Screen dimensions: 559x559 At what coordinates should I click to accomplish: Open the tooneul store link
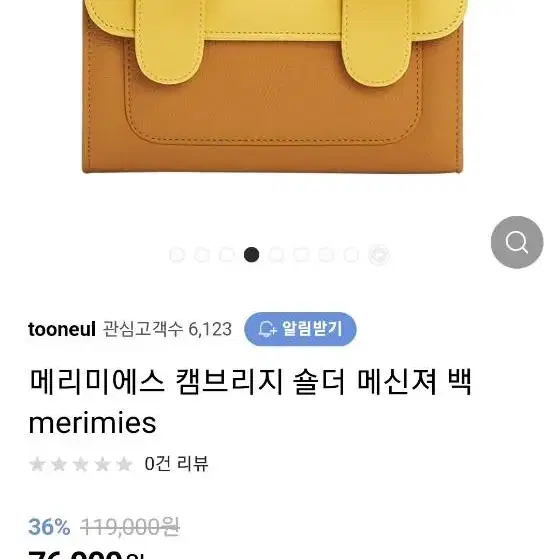[x=62, y=329]
